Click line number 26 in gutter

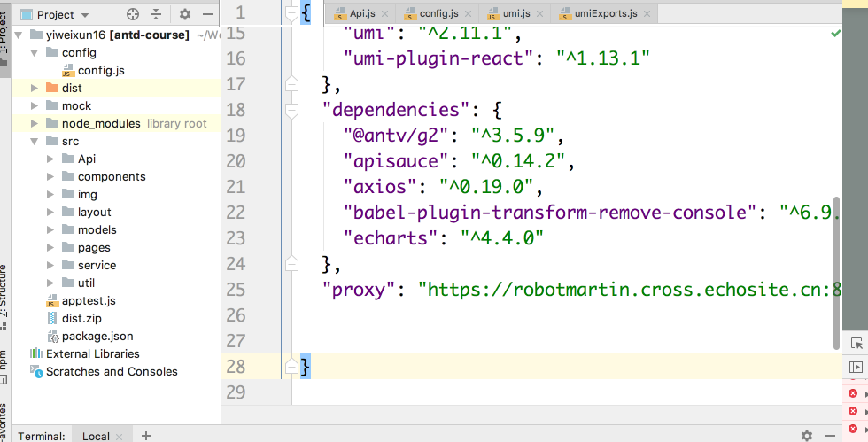(236, 315)
